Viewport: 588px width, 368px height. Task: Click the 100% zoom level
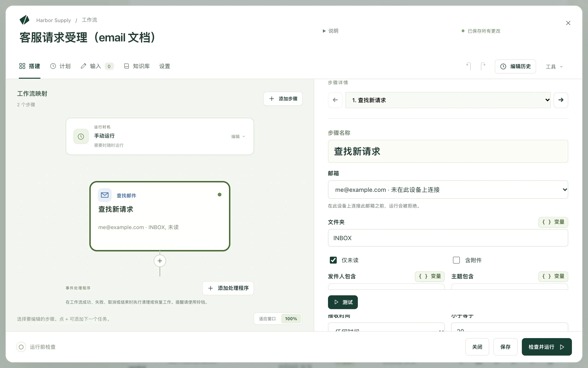coord(291,319)
